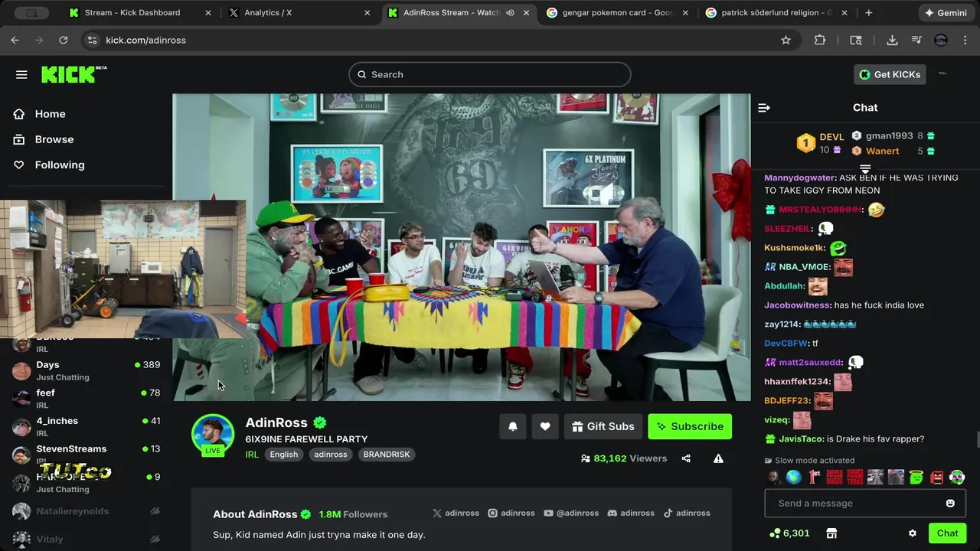This screenshot has height=551, width=980.
Task: Collapse the chat panel arrow icon
Action: click(x=763, y=108)
